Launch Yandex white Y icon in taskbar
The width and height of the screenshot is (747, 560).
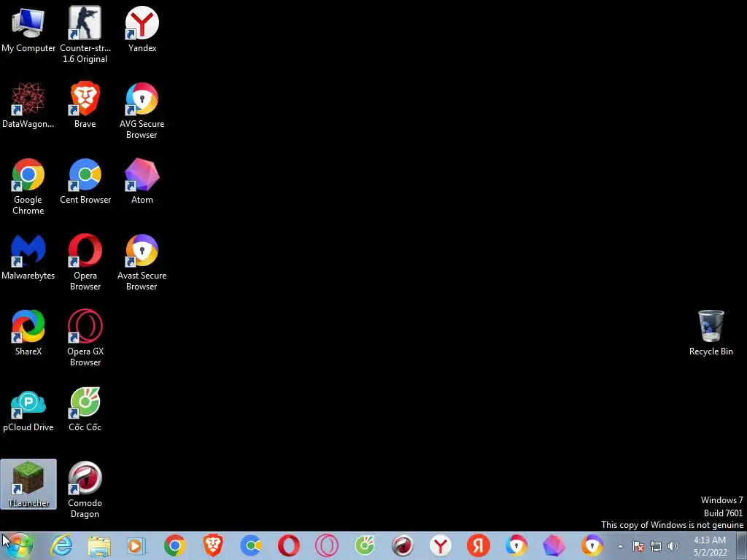pos(440,545)
